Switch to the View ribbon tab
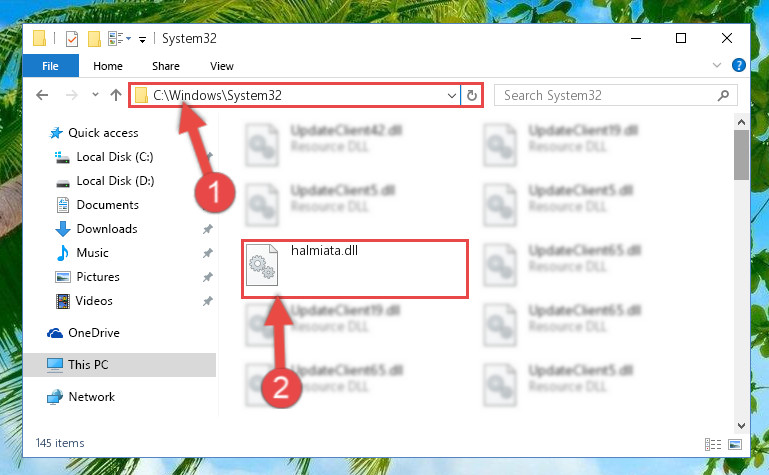Screen dimensions: 769x475 point(222,66)
